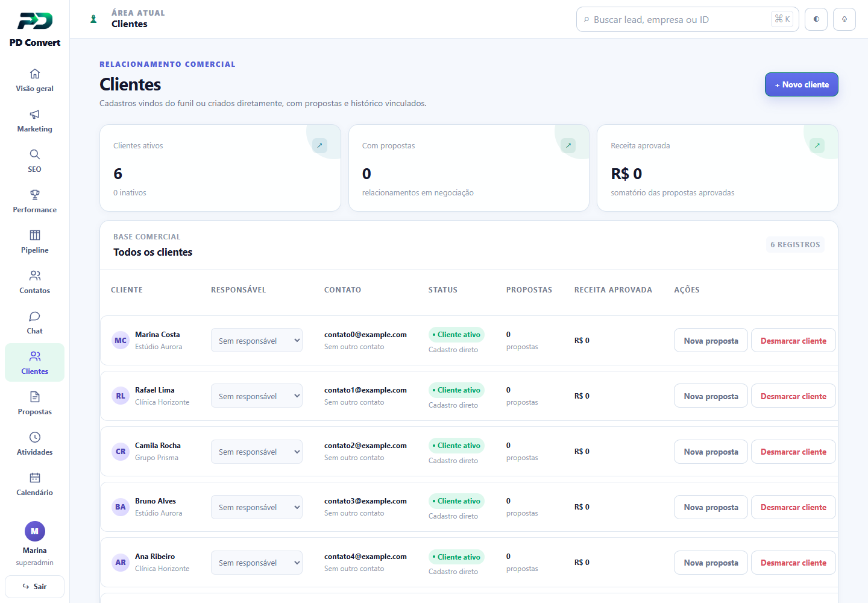Image resolution: width=868 pixels, height=603 pixels.
Task: Go to Atividades section
Action: [x=35, y=444]
